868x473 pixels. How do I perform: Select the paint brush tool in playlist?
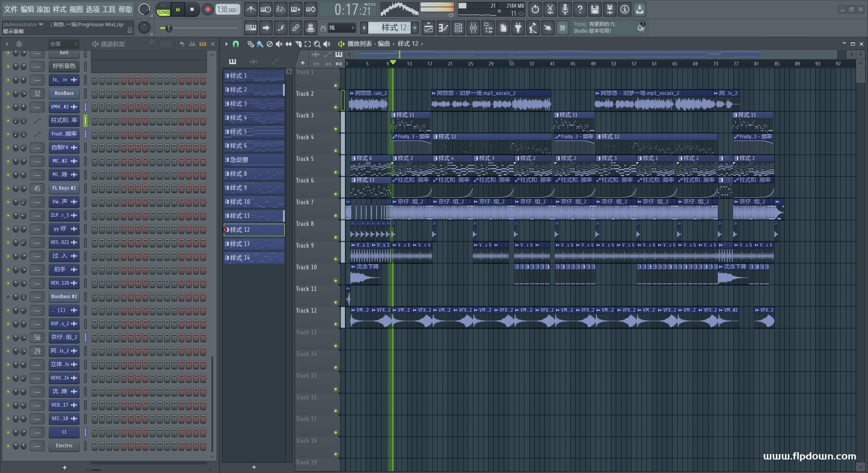[x=260, y=44]
